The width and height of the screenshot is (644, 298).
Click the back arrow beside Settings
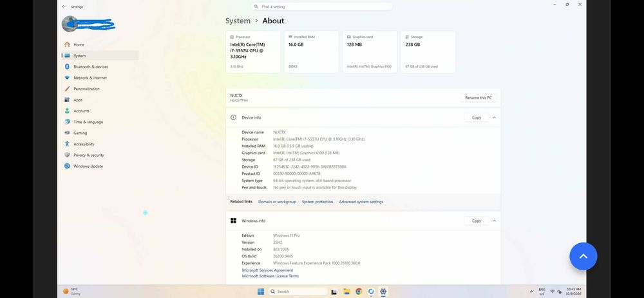[64, 6]
